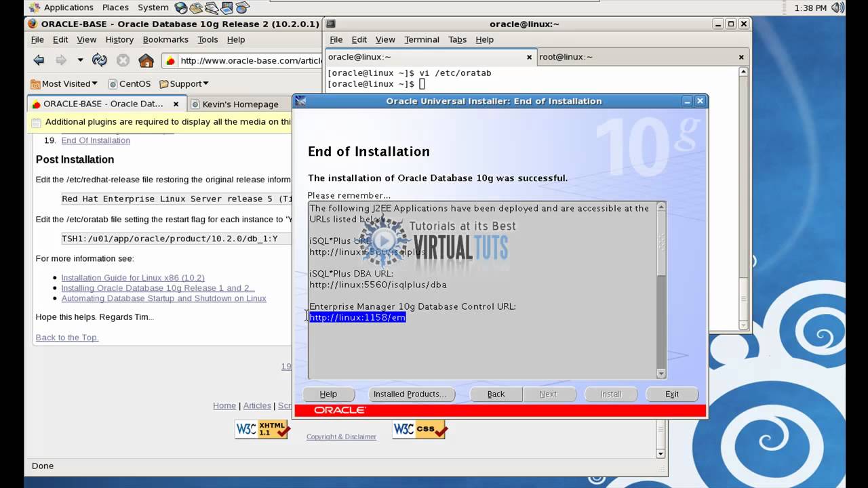Click the Home footer link

224,405
